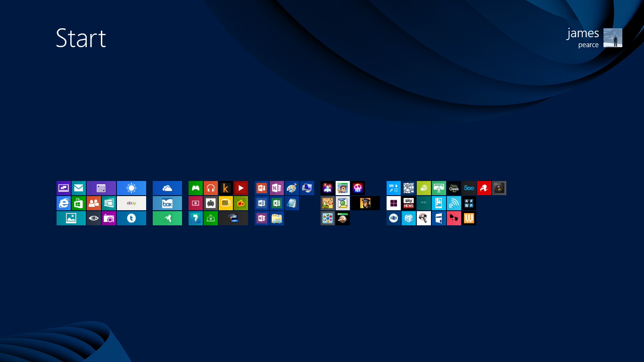Launch the Kindle tile
The width and height of the screenshot is (644, 362).
tap(226, 188)
